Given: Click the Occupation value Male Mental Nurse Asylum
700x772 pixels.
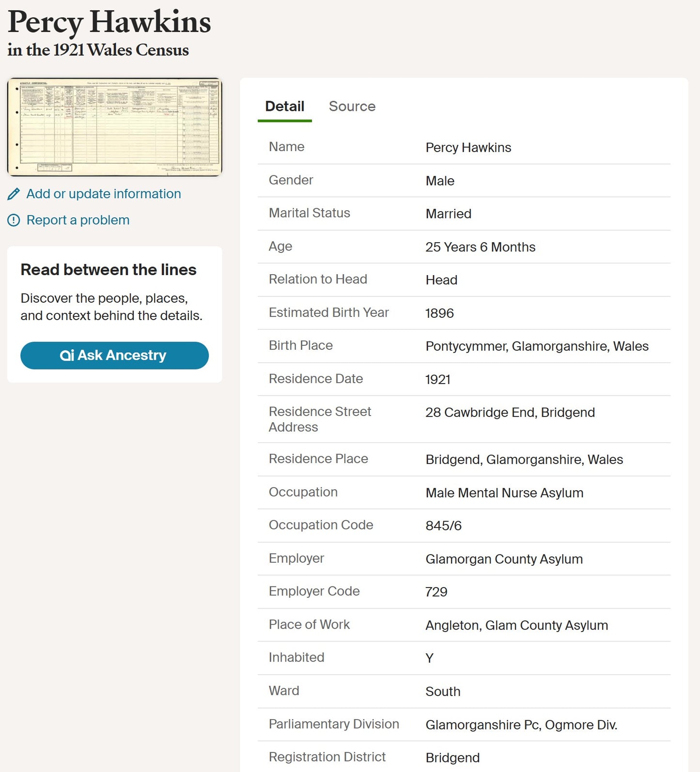Looking at the screenshot, I should pos(504,493).
